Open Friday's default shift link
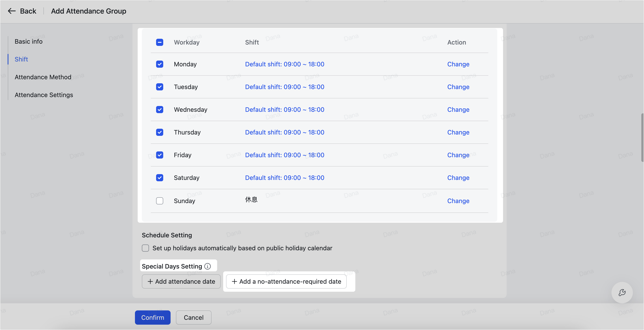Image resolution: width=644 pixels, height=330 pixels. click(x=285, y=155)
